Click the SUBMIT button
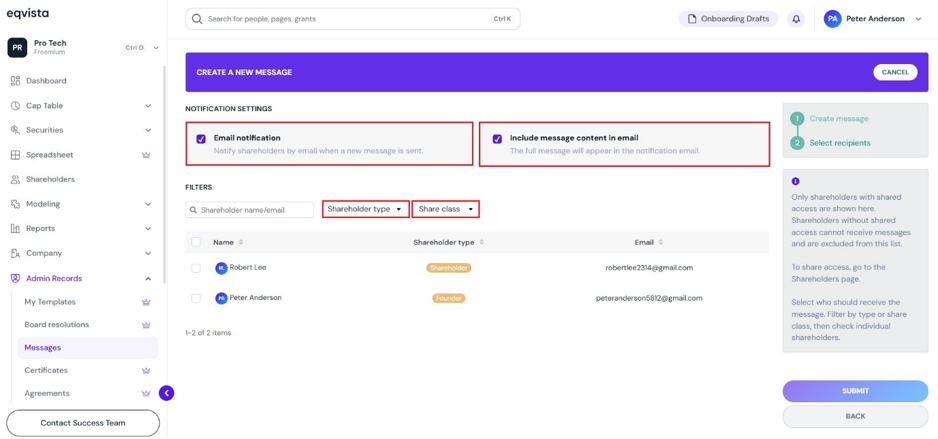The width and height of the screenshot is (938, 439). [855, 391]
